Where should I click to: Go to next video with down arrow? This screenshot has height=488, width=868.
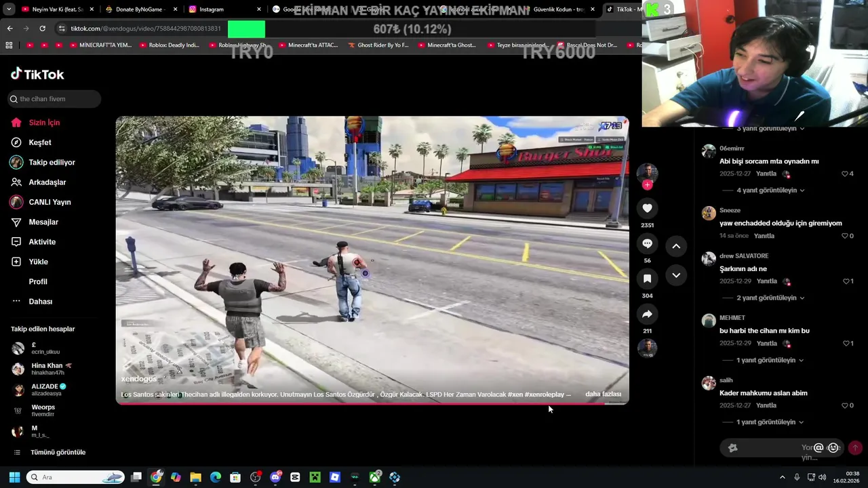tap(676, 275)
